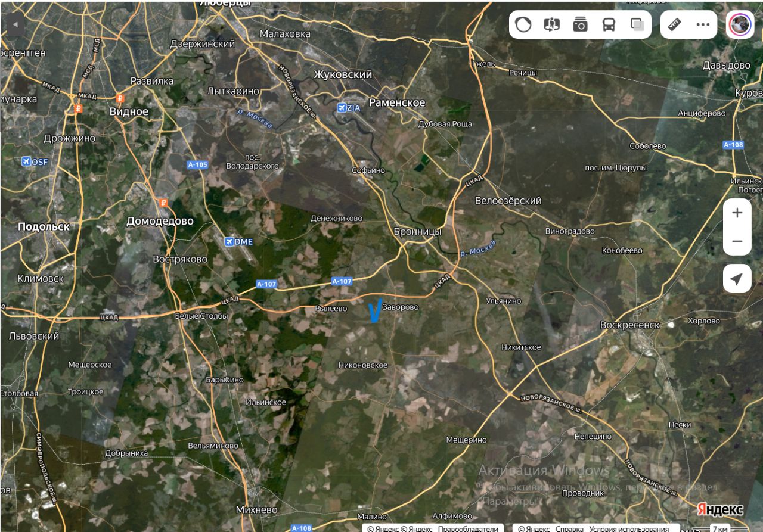This screenshot has height=532, width=763.
Task: Click the пос. Володарского label
Action: click(x=253, y=161)
